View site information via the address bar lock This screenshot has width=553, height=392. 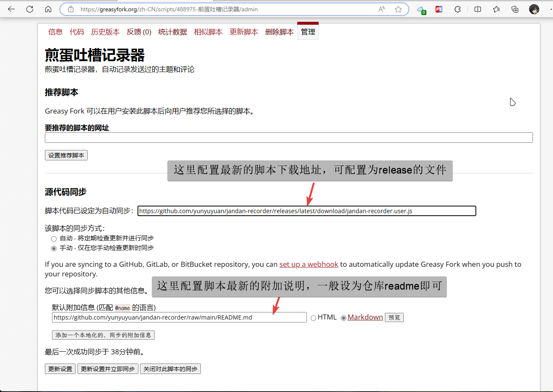[x=70, y=9]
